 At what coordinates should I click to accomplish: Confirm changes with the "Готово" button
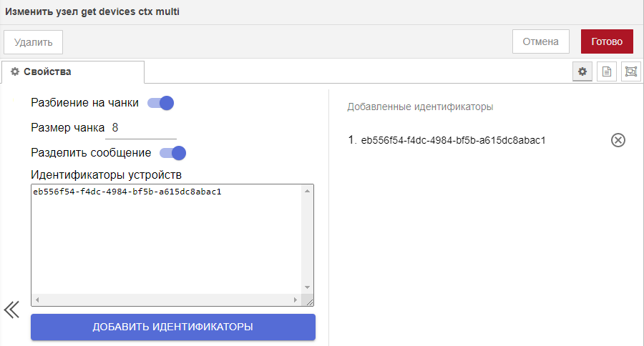(x=607, y=41)
